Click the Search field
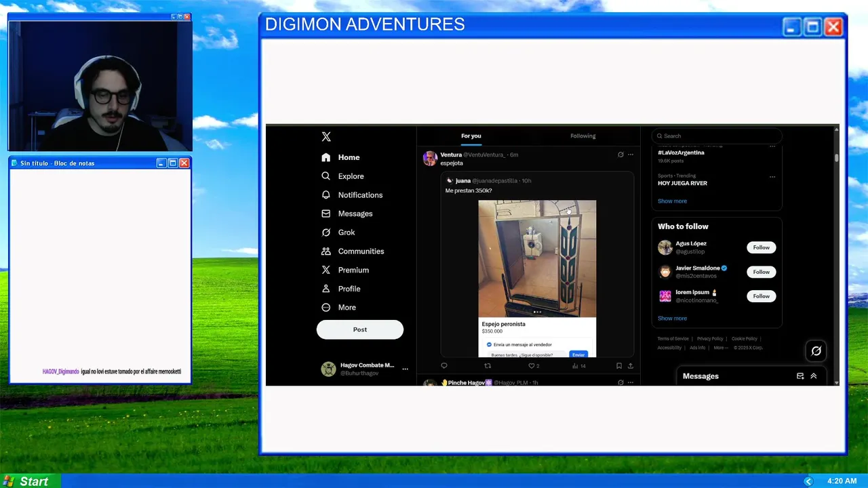The width and height of the screenshot is (868, 488). pos(717,136)
